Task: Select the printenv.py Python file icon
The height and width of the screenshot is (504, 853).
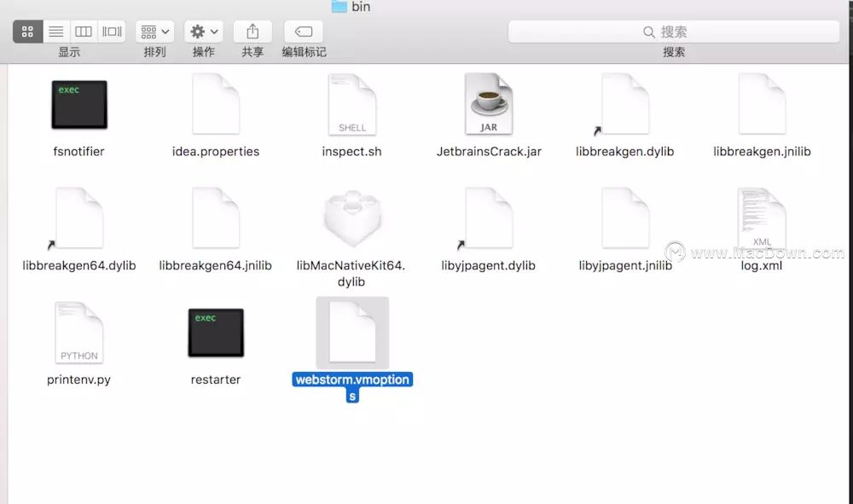Action: (78, 333)
